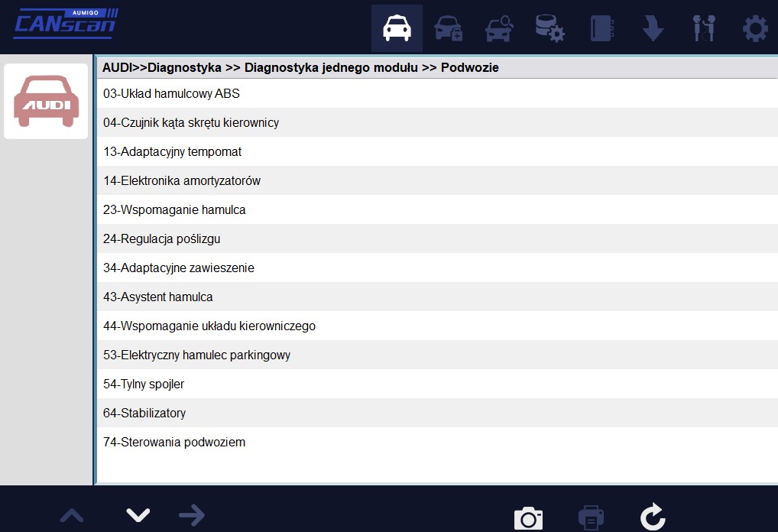Open the database settings gear icon

tap(549, 28)
